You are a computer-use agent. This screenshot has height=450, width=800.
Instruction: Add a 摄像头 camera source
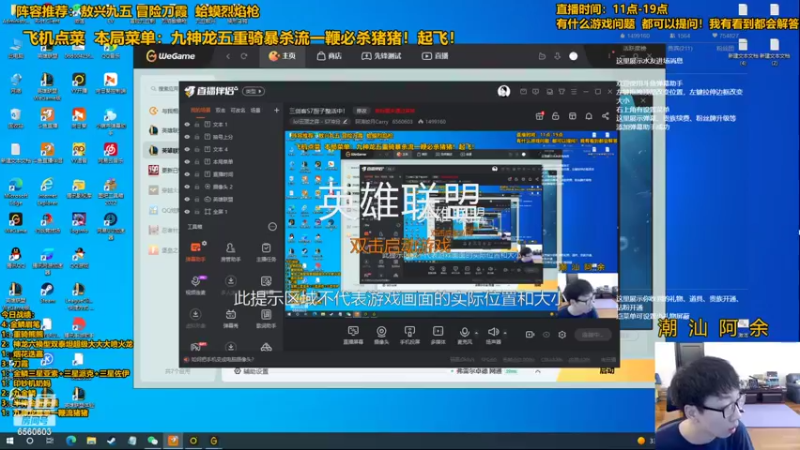click(381, 335)
